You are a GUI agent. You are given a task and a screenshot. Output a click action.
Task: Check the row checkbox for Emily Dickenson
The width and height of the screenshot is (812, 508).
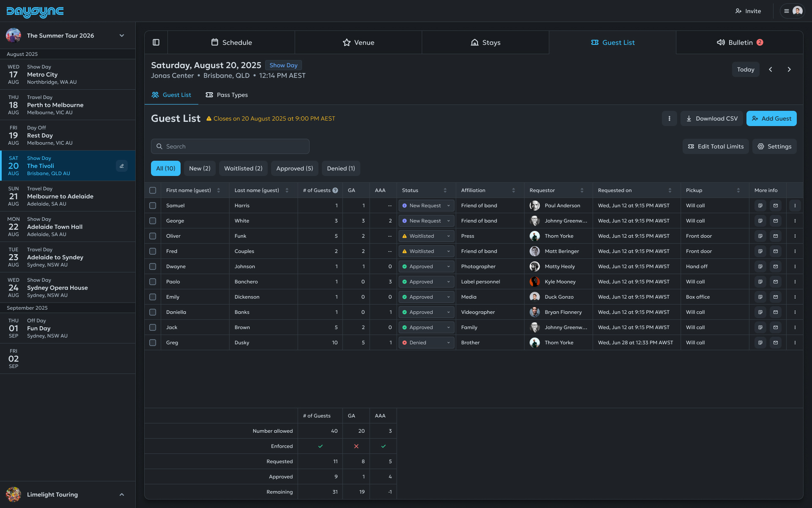pyautogui.click(x=153, y=297)
